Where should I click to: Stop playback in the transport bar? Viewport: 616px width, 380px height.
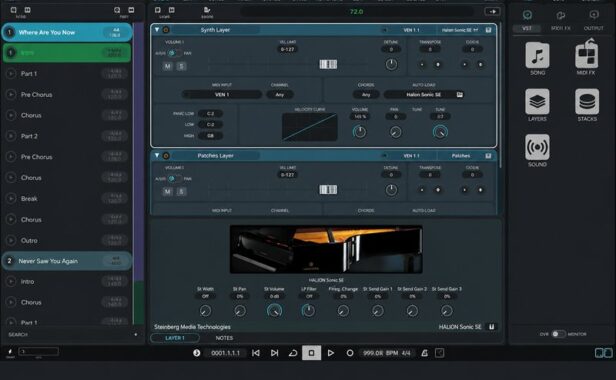[312, 353]
